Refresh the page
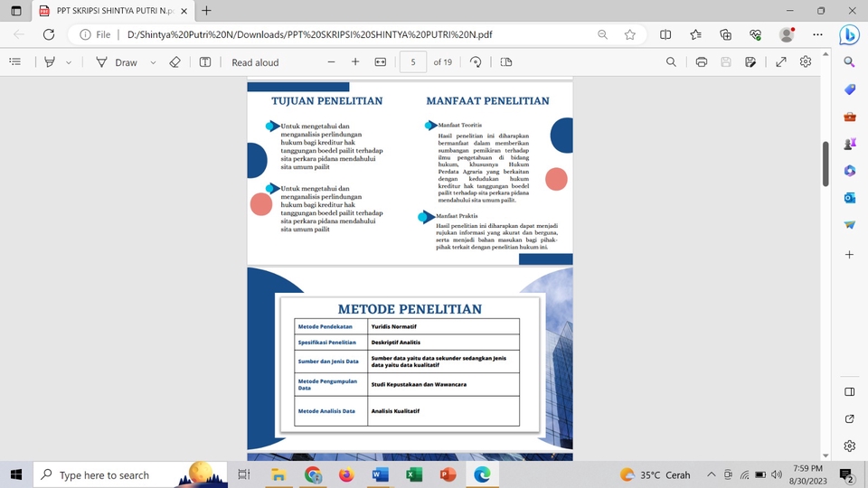The width and height of the screenshot is (868, 488). (49, 34)
